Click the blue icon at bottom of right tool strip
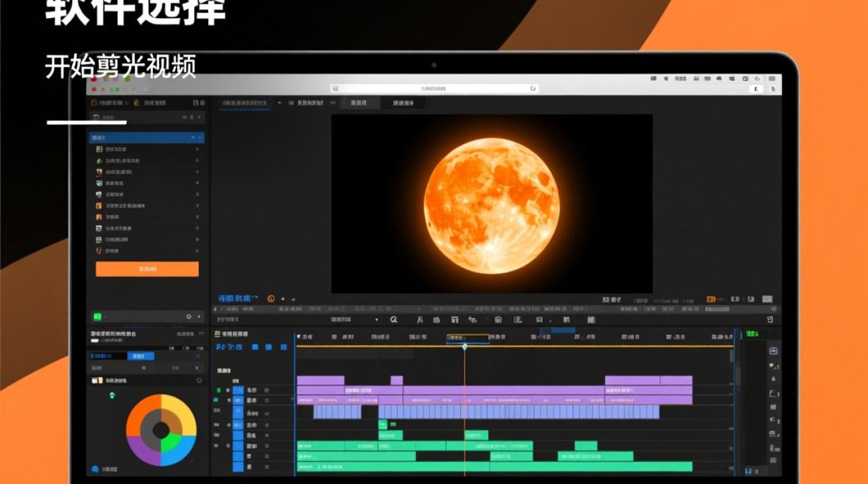This screenshot has height=484, width=868. coord(749,472)
